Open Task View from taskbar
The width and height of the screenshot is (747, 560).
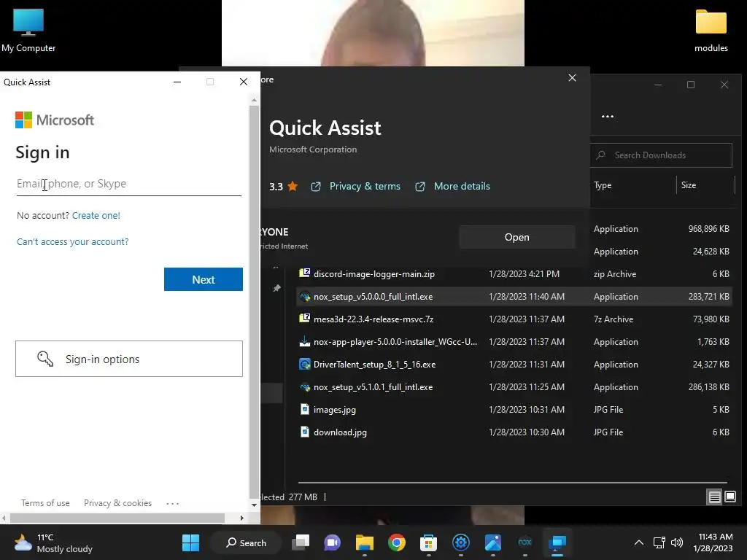point(300,542)
